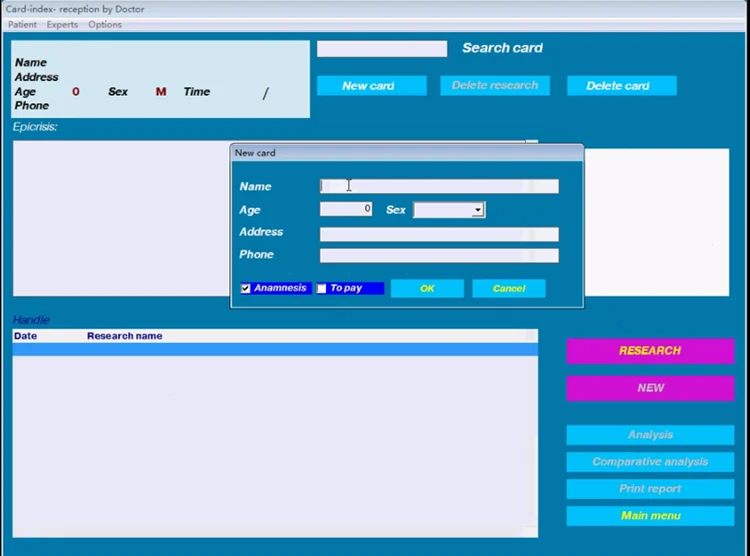
Task: Click the Research name column header
Action: tap(124, 336)
